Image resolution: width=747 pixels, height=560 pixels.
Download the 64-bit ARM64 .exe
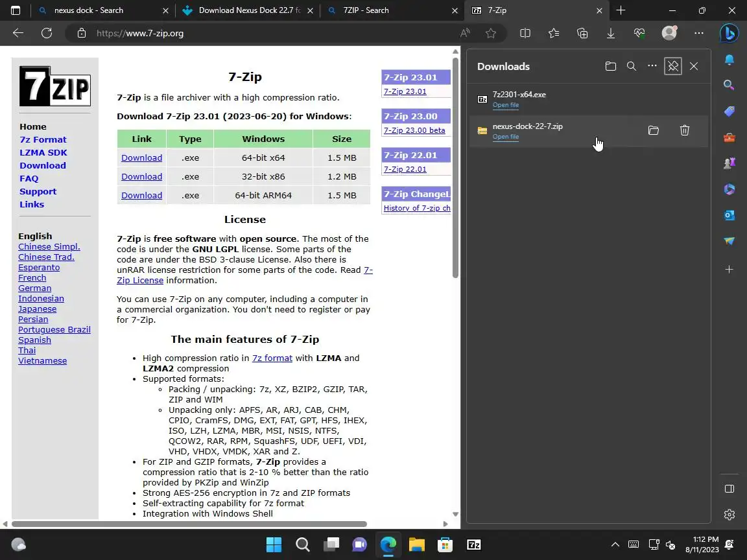point(141,196)
